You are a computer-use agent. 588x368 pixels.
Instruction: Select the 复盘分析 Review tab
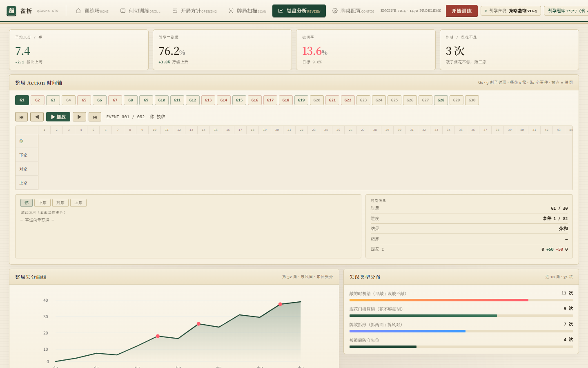[299, 11]
